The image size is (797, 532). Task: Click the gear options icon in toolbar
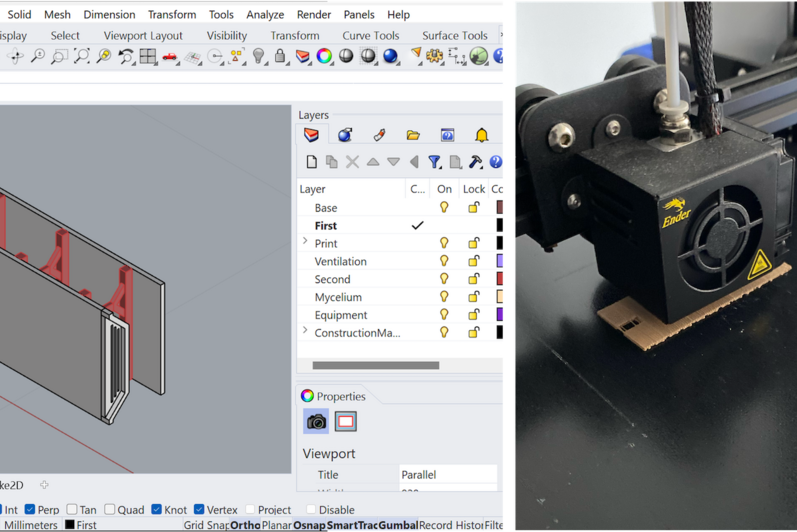[x=435, y=57]
